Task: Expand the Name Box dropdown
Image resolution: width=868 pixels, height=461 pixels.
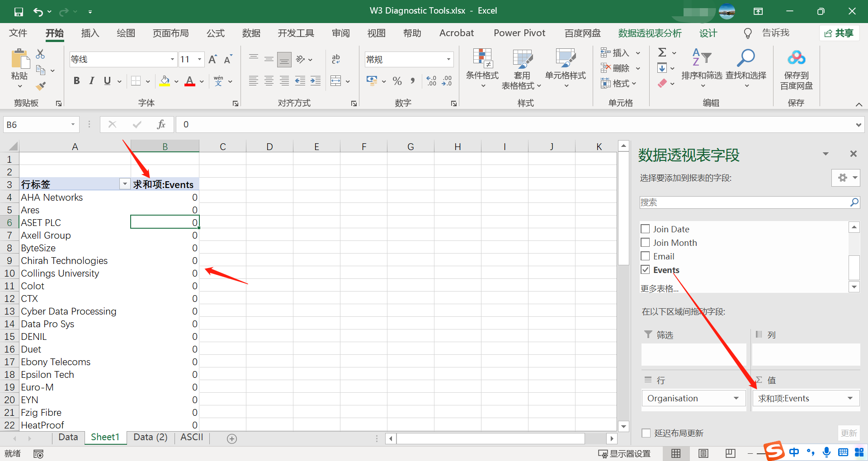Action: click(x=73, y=124)
